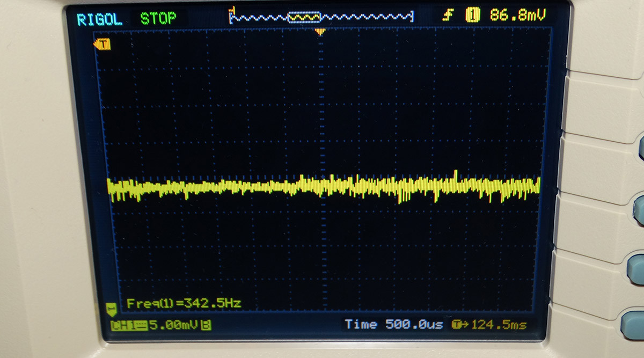Click the Time 500.0us timebase readout
The image size is (644, 358).
point(393,324)
